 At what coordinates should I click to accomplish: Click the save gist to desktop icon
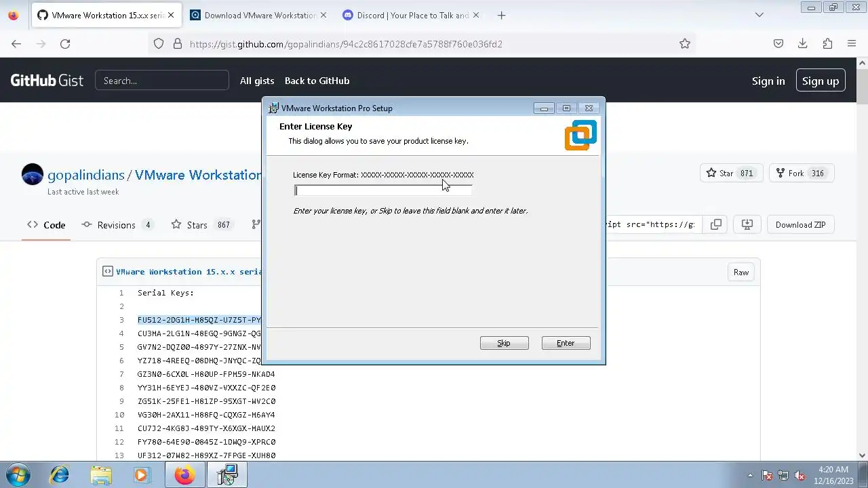[747, 224]
